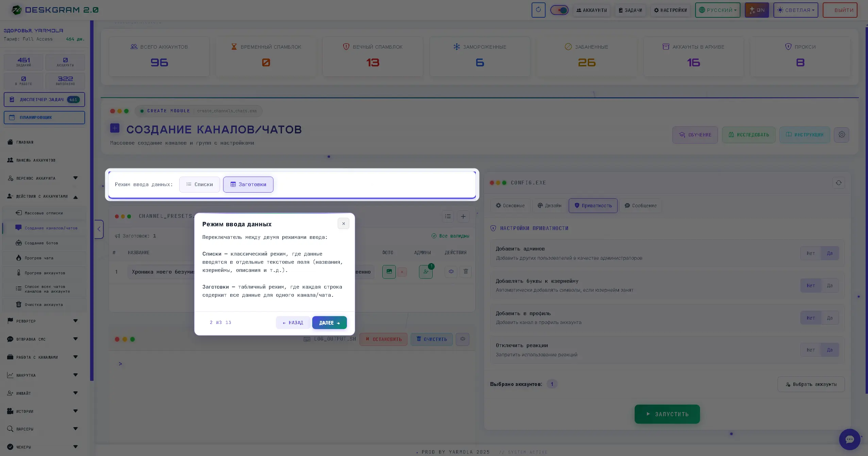Click the trash delete icon in row 1
Screen dimensions: 868x456
pos(466,272)
